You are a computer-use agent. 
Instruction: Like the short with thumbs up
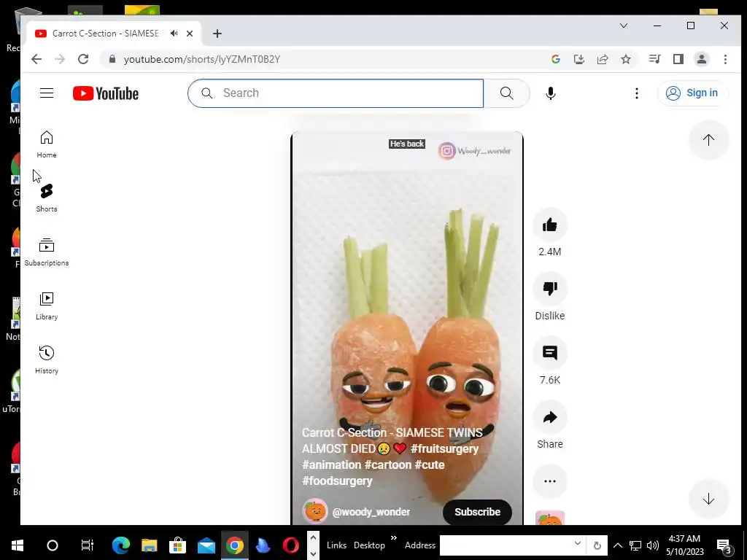[550, 225]
